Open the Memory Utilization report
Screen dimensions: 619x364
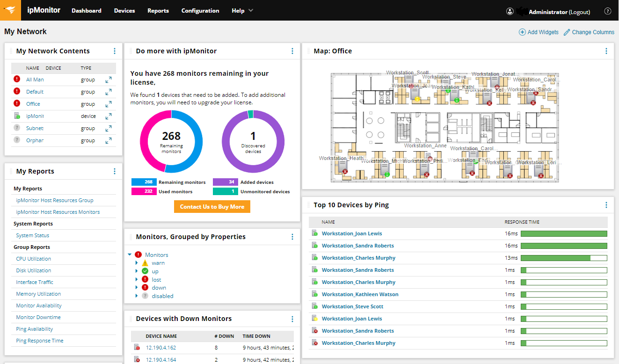[38, 294]
